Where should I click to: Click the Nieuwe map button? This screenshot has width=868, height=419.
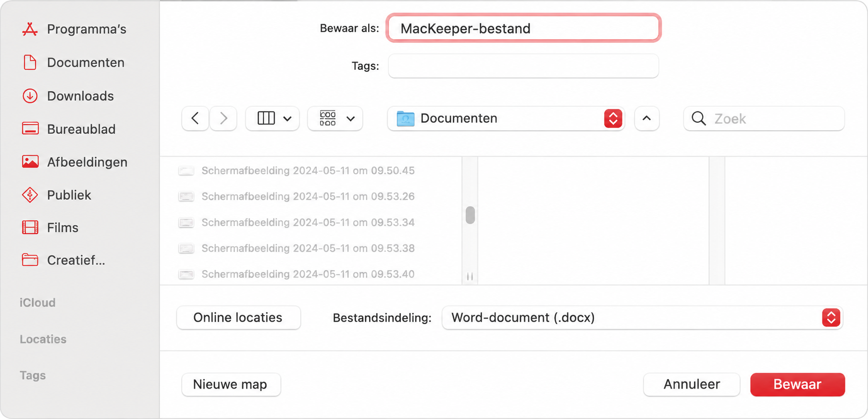231,384
